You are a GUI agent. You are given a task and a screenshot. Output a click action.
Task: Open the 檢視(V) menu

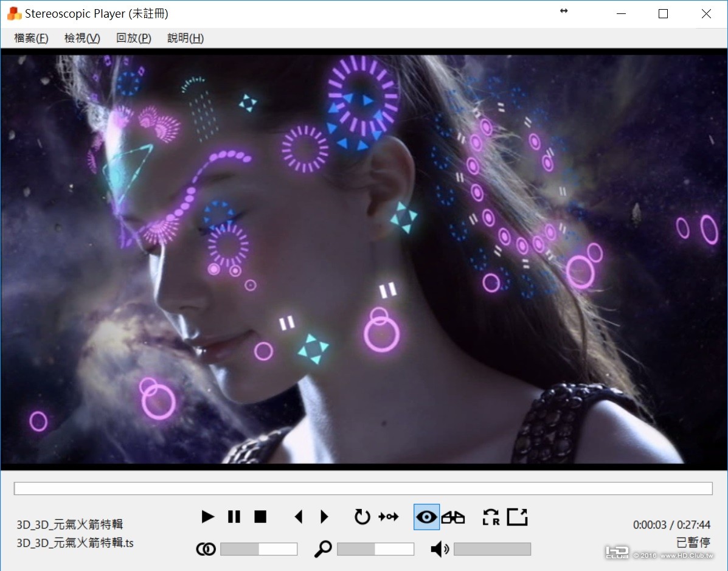(x=82, y=38)
